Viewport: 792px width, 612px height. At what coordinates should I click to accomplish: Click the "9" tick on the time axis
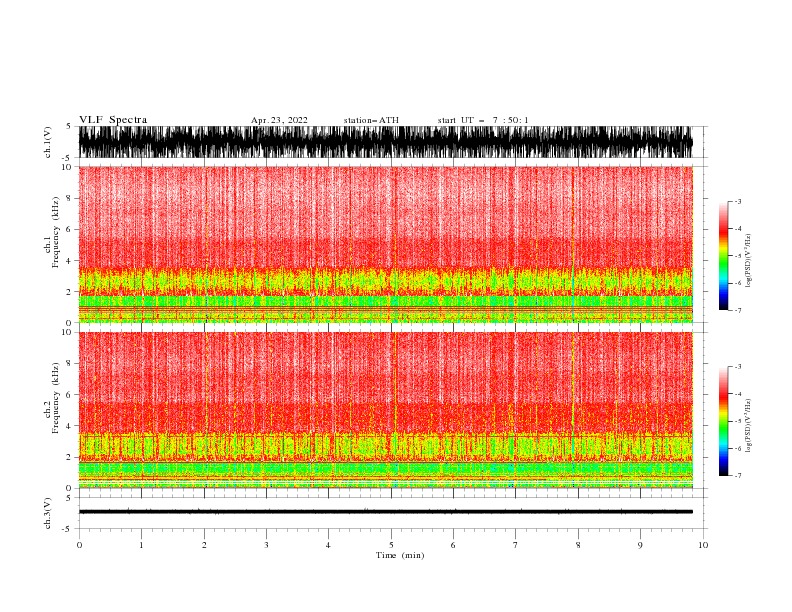[x=640, y=545]
